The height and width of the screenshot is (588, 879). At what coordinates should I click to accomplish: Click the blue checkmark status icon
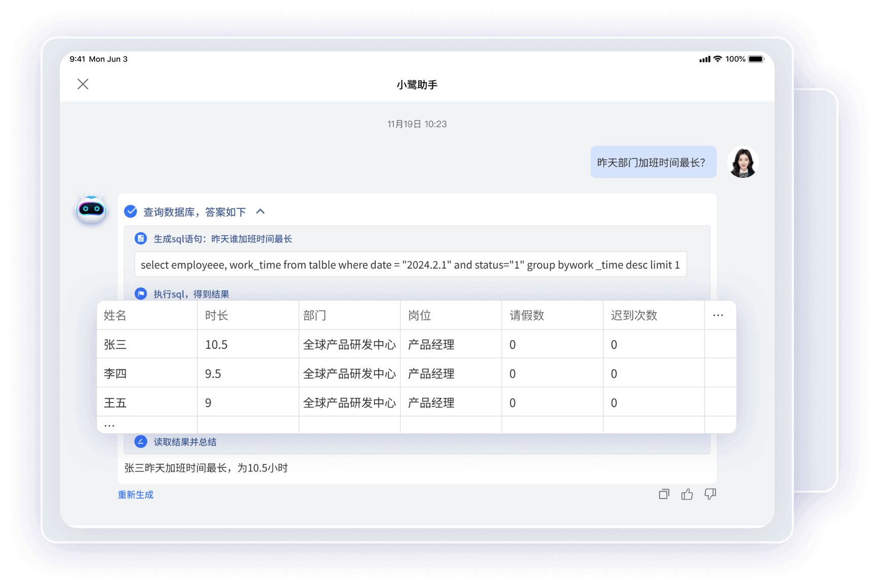coord(131,212)
